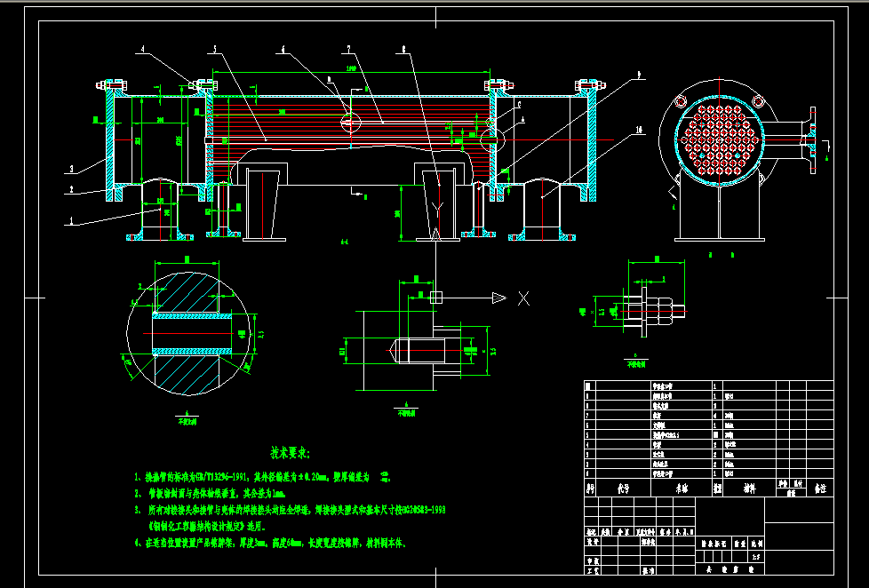
Task: Select requirement line 2 ending in 1mm
Action: pos(210,493)
